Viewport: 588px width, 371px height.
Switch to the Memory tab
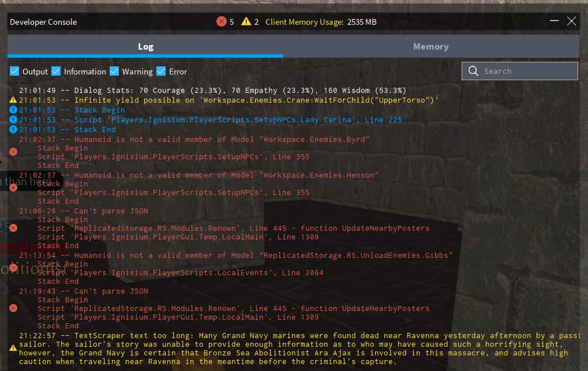click(431, 47)
